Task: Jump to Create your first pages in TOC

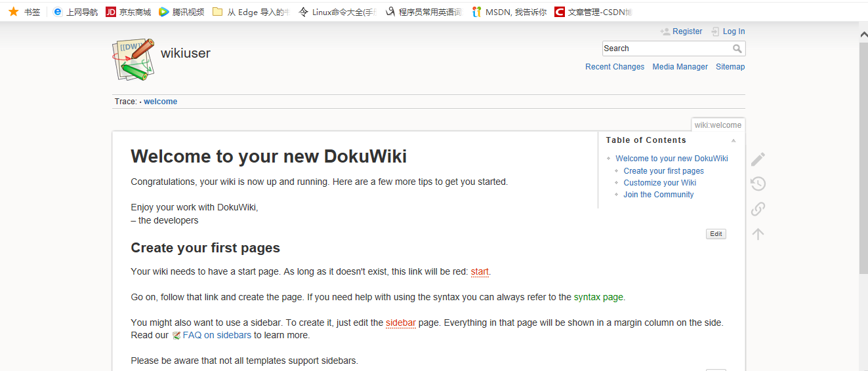Action: tap(663, 171)
